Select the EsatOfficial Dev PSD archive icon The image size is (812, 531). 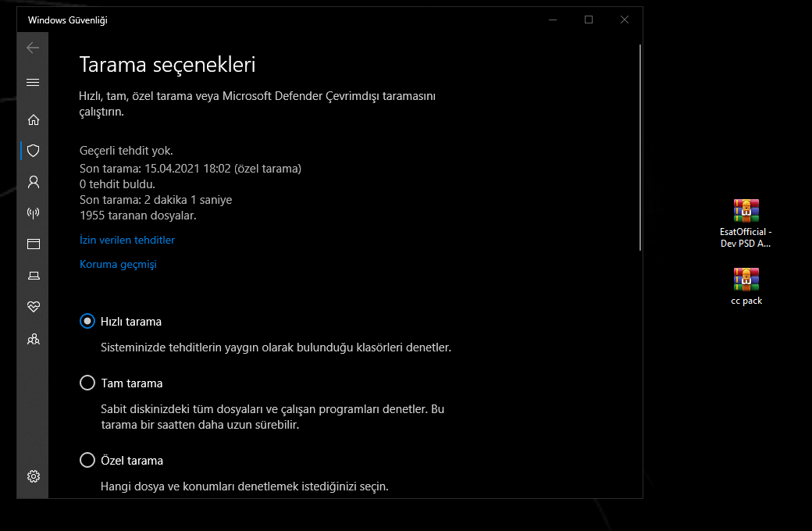[x=746, y=224]
